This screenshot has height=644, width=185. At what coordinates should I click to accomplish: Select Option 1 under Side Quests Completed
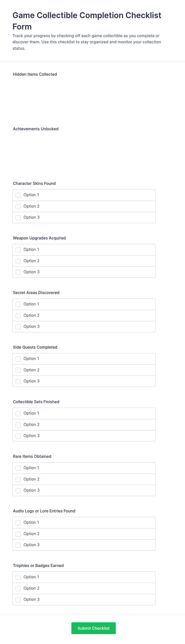tap(18, 359)
